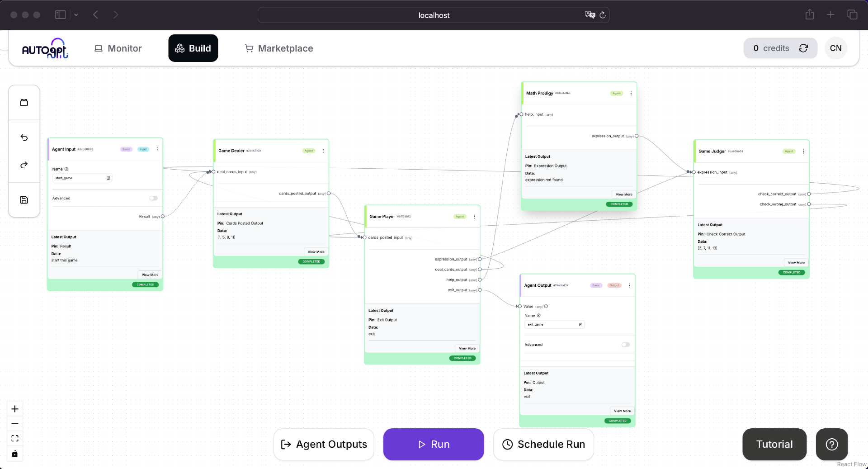Expand View More on Agent Input node
The height and width of the screenshot is (469, 868).
pos(150,275)
